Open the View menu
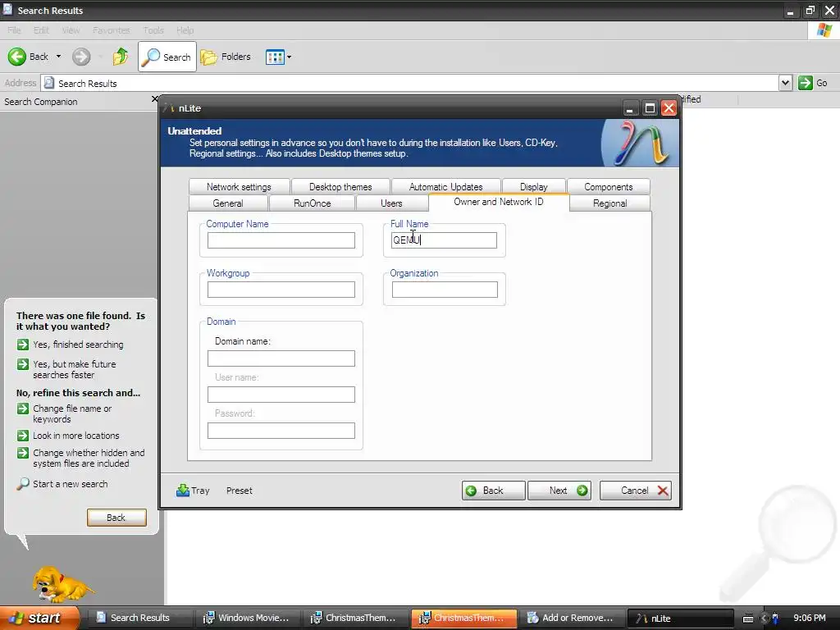840x630 pixels. point(71,30)
